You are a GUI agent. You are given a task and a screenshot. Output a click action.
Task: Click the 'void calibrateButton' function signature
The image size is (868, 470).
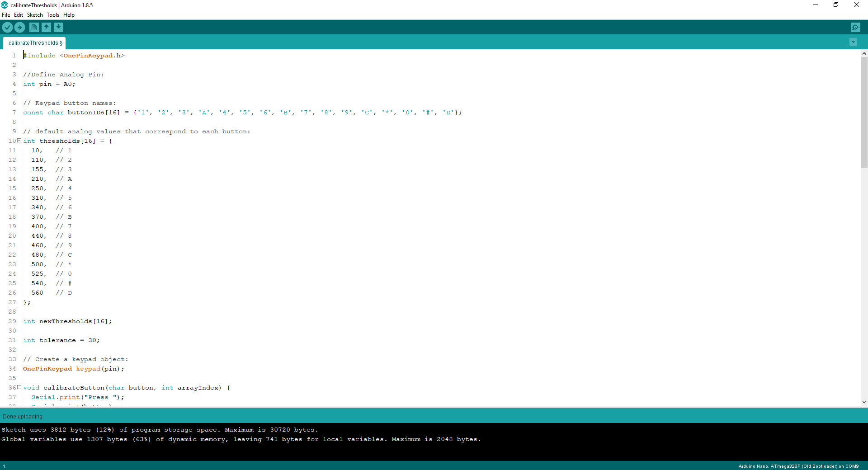[127, 388]
